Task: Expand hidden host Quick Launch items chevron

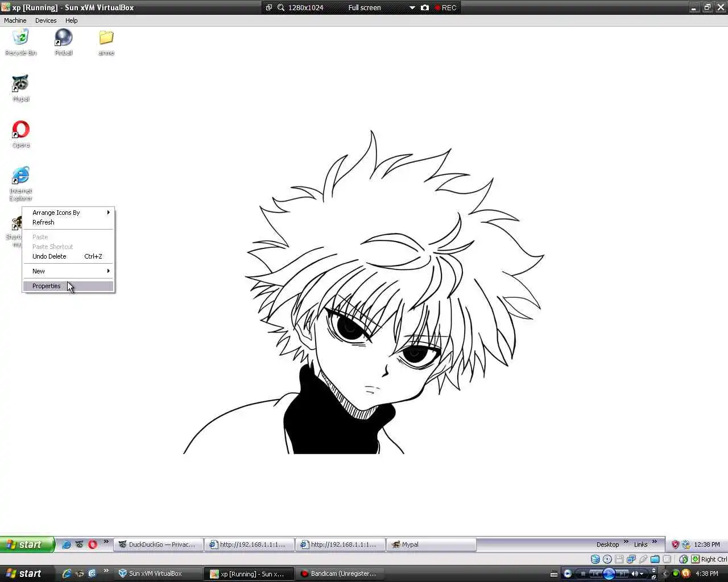Action: click(106, 571)
